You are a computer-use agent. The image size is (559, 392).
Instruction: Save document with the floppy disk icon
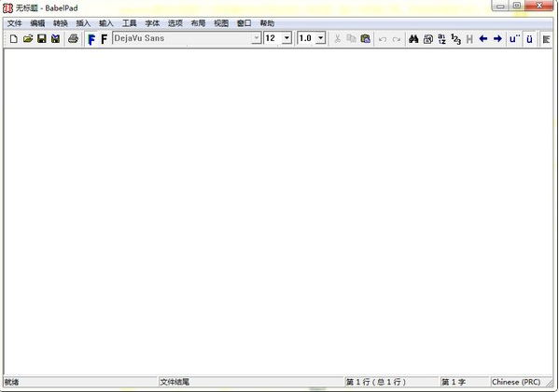(x=42, y=38)
